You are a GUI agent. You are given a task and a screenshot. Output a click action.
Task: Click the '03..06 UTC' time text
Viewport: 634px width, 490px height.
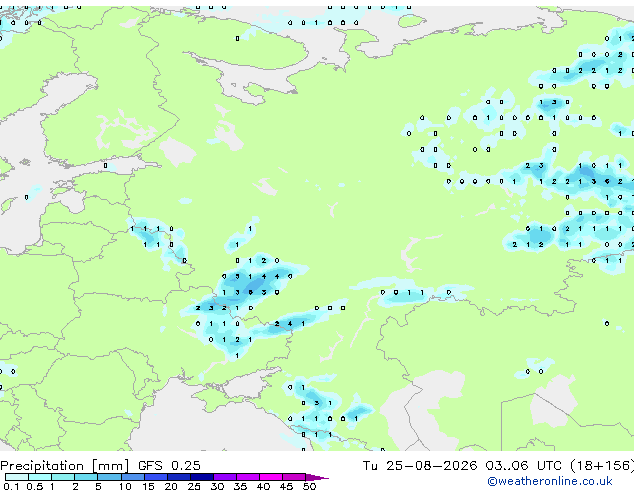pos(524,466)
